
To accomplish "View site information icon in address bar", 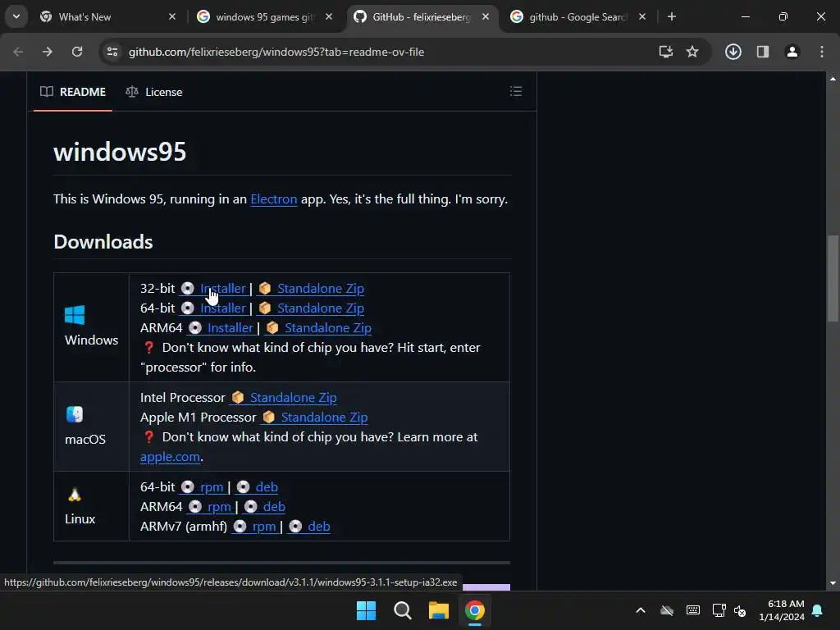I will pyautogui.click(x=112, y=52).
